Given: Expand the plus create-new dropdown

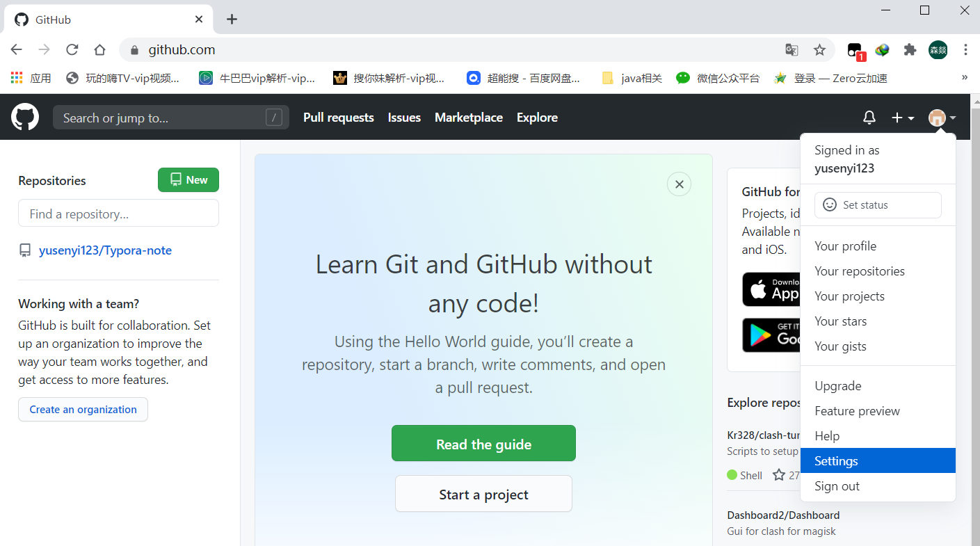Looking at the screenshot, I should pos(903,118).
